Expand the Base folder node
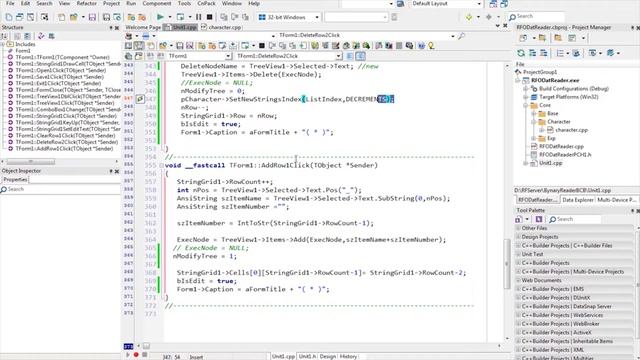 pyautogui.click(x=534, y=113)
